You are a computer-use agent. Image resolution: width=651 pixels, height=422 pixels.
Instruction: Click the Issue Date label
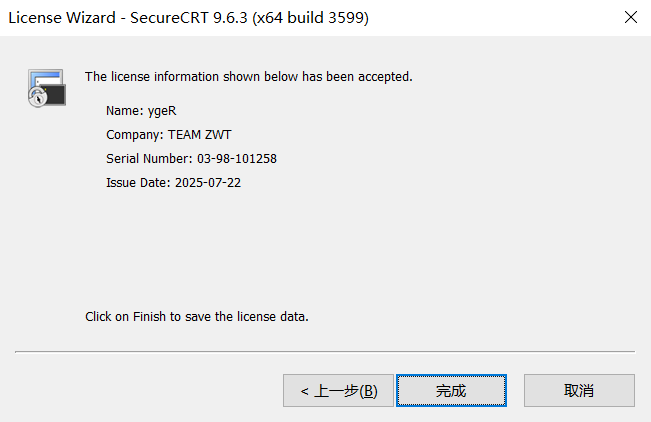pos(138,183)
